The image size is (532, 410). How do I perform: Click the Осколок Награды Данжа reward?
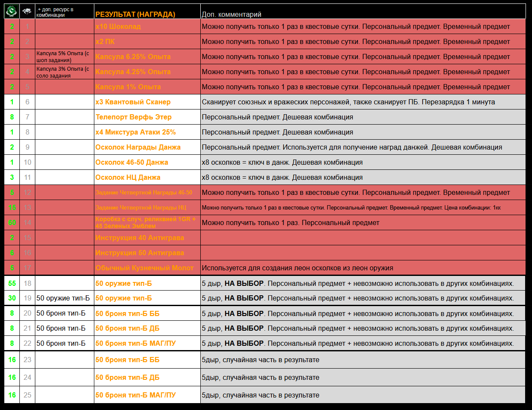click(x=138, y=147)
